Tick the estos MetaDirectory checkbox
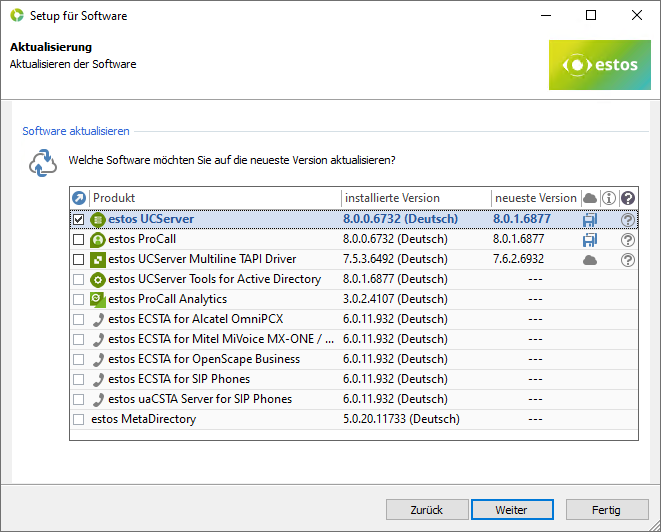This screenshot has height=532, width=661. click(79, 419)
